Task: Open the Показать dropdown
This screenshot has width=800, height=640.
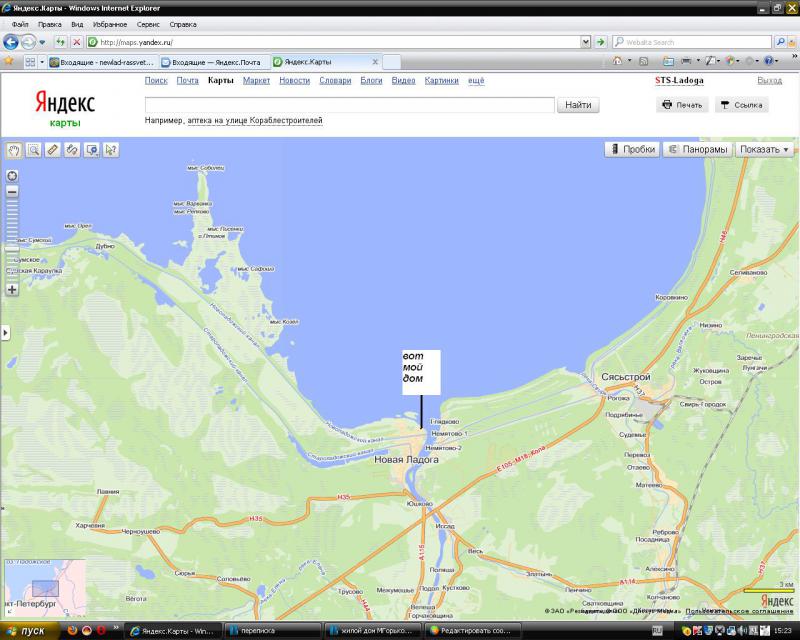Action: point(764,149)
